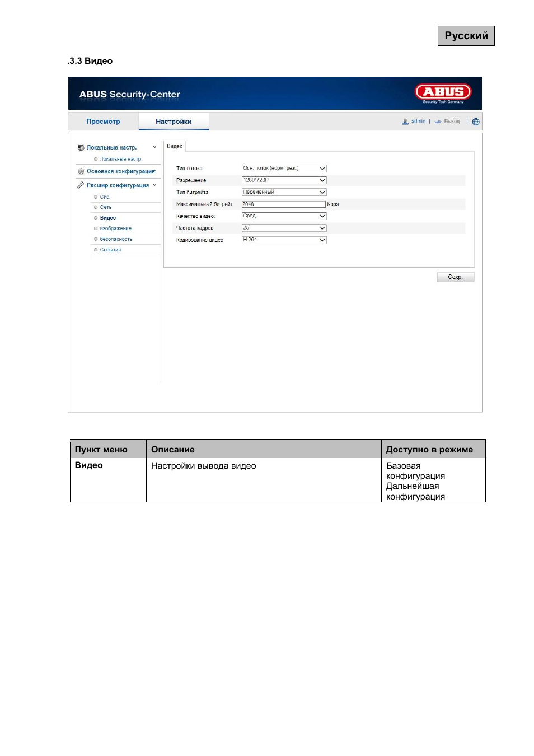Click the admin user icon
This screenshot has height=756, width=534.
(x=405, y=122)
